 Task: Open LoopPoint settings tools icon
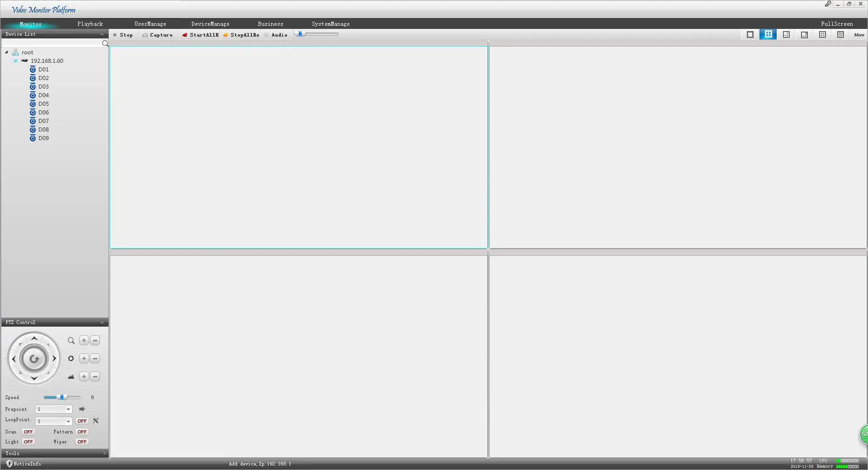point(95,421)
